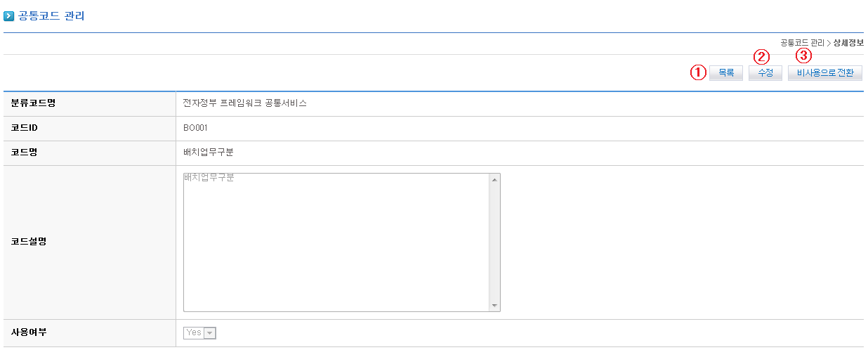Click the red circled number 2 marker
Image resolution: width=868 pixels, height=350 pixels.
click(x=761, y=56)
